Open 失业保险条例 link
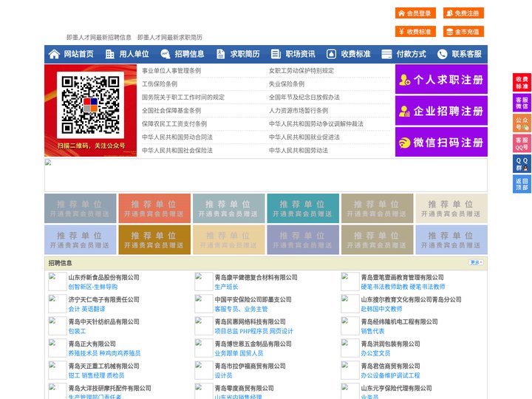This screenshot has height=399, width=532. [287, 83]
